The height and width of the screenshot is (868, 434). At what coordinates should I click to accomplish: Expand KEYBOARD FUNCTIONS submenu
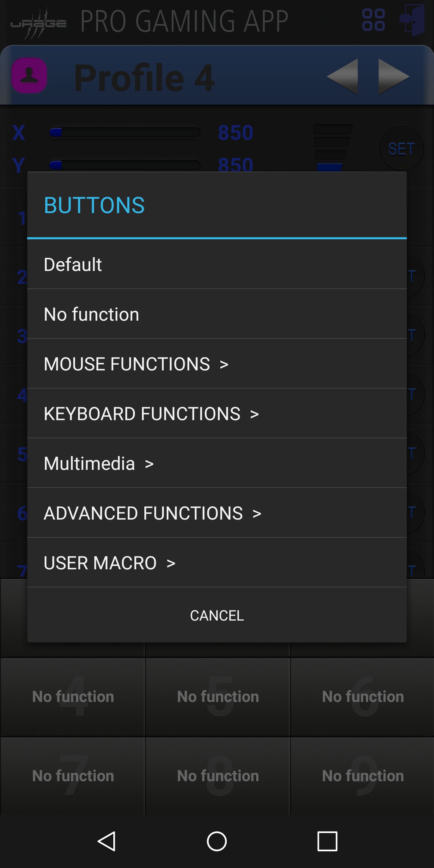pos(217,414)
